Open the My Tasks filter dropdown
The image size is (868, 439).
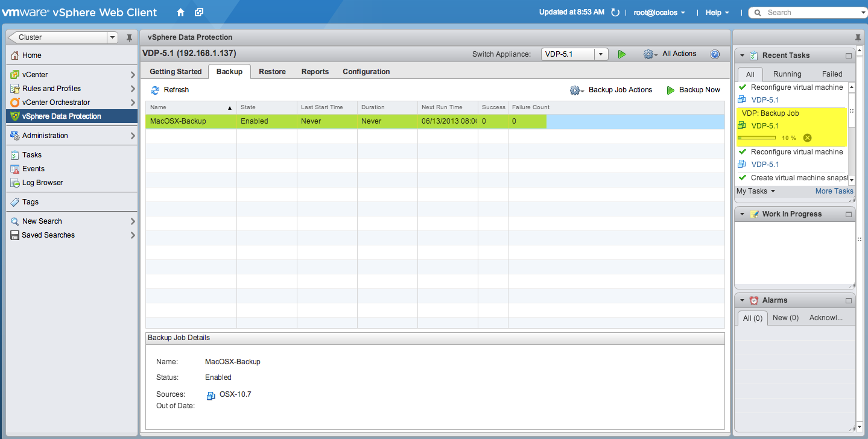[755, 191]
